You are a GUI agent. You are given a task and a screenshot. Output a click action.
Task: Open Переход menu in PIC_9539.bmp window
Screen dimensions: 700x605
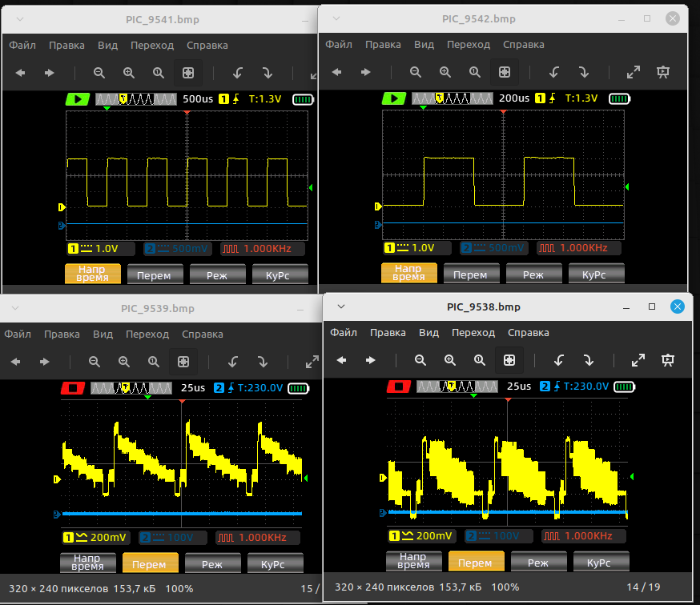147,335
